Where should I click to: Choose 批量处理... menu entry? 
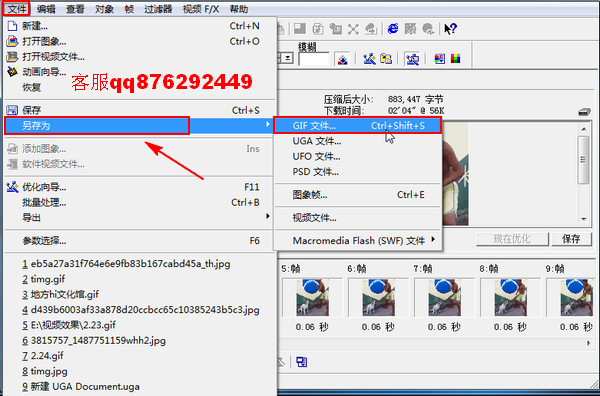pyautogui.click(x=139, y=202)
